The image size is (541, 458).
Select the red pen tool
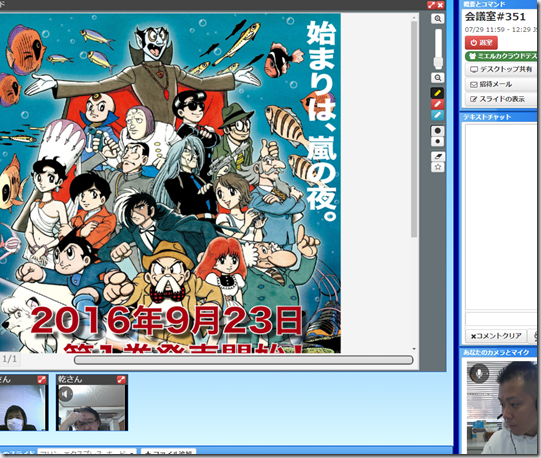point(437,104)
